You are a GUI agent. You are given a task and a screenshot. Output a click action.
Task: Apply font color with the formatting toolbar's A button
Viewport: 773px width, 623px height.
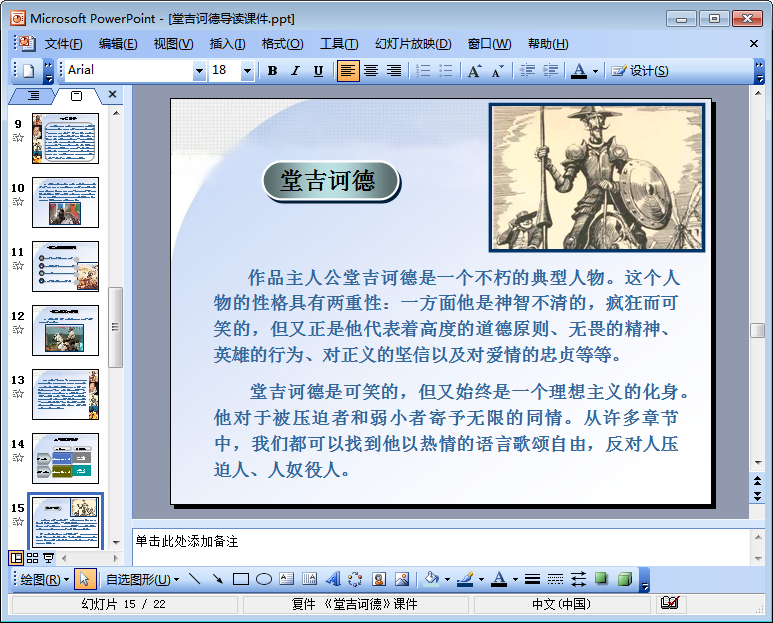tap(579, 71)
